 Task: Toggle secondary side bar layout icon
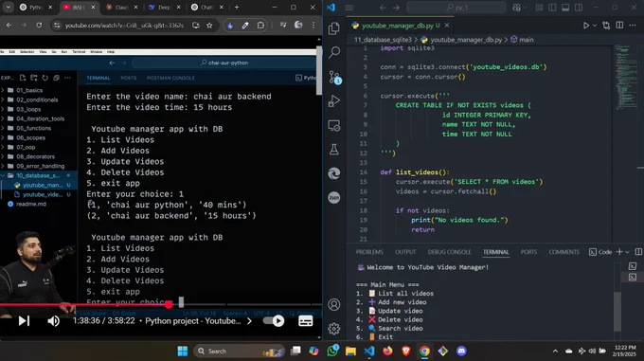579,8
